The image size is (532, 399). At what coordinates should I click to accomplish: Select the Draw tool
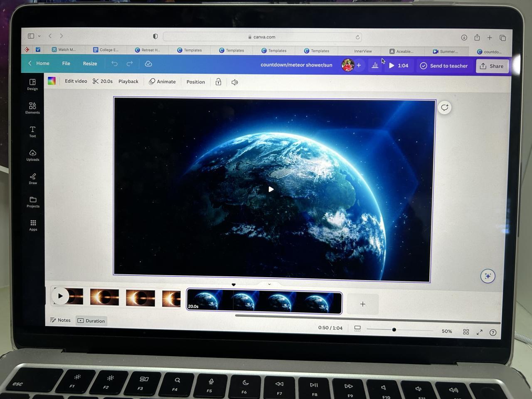(x=33, y=179)
